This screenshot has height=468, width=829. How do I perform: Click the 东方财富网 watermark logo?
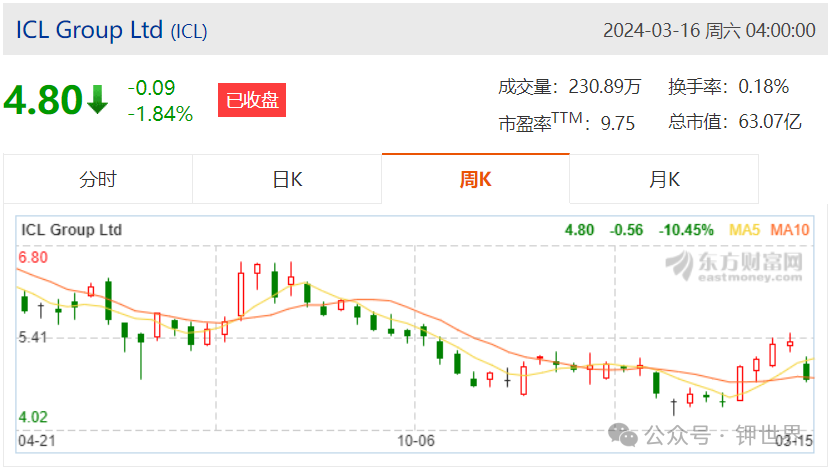click(734, 266)
